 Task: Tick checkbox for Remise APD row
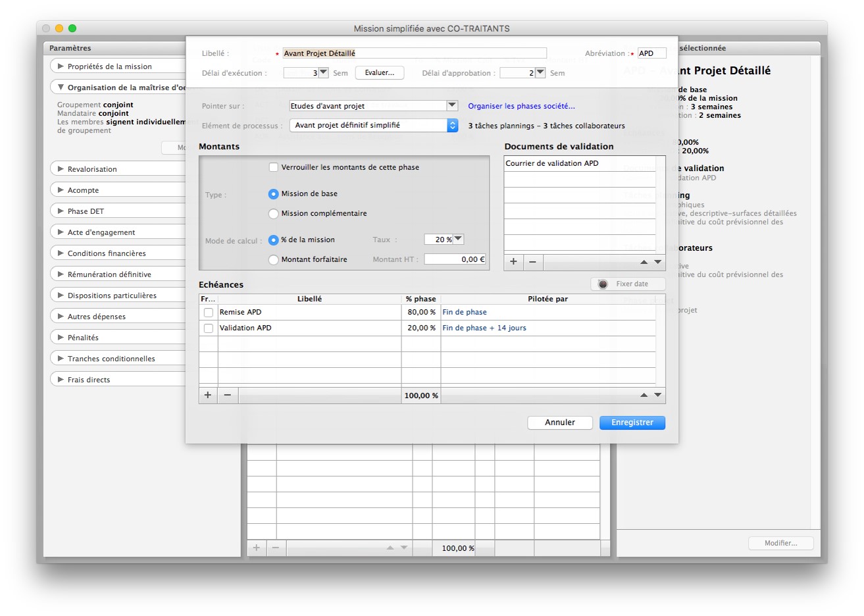pos(209,313)
